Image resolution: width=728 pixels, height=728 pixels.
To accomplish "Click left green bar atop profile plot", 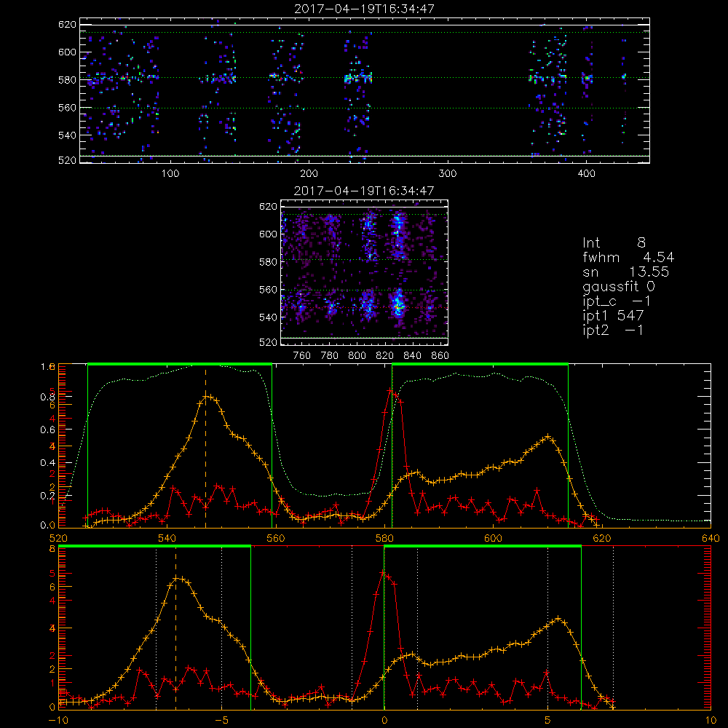I will point(180,365).
